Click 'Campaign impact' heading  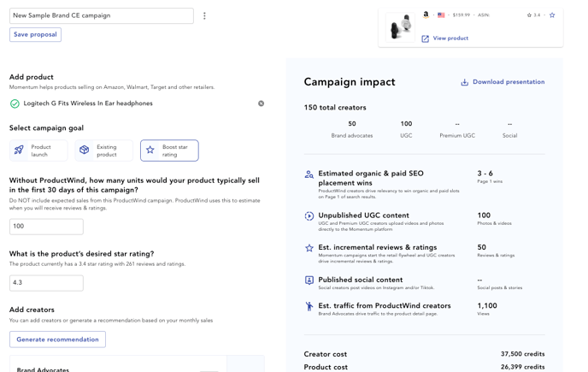click(350, 82)
